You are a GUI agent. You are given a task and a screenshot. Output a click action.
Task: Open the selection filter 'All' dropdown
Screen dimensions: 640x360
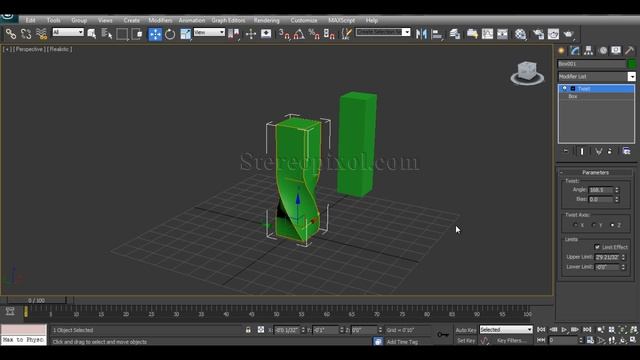[68, 32]
